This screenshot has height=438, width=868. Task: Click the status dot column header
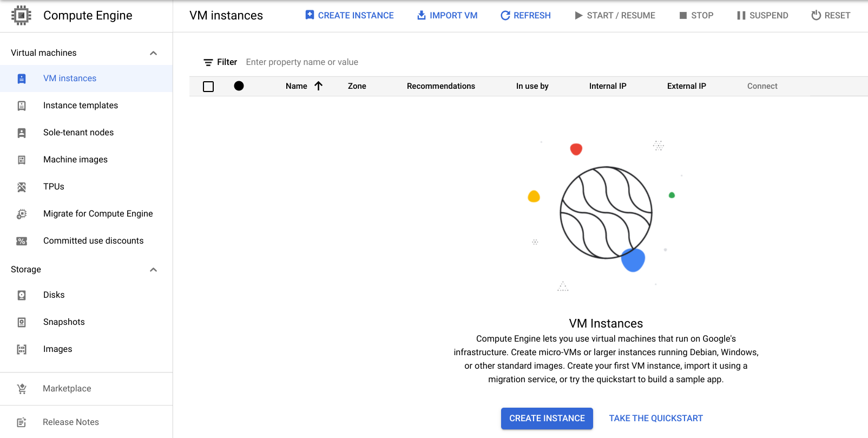tap(239, 86)
